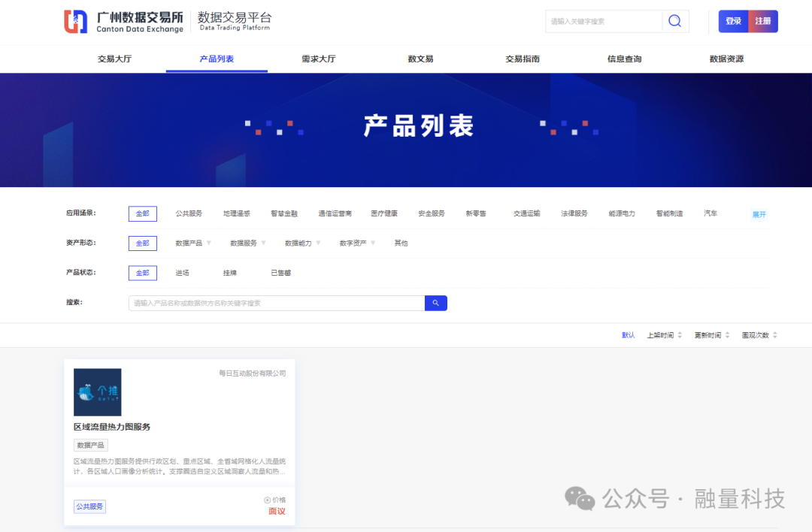The width and height of the screenshot is (812, 532).
Task: Expand the 数字资产 filter dropdown
Action: coord(358,243)
